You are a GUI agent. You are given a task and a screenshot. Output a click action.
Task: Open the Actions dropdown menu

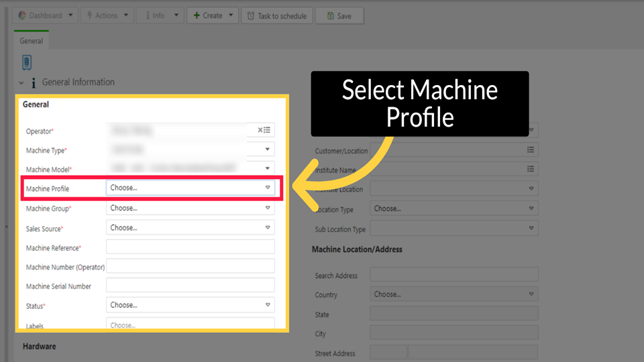[x=106, y=15]
